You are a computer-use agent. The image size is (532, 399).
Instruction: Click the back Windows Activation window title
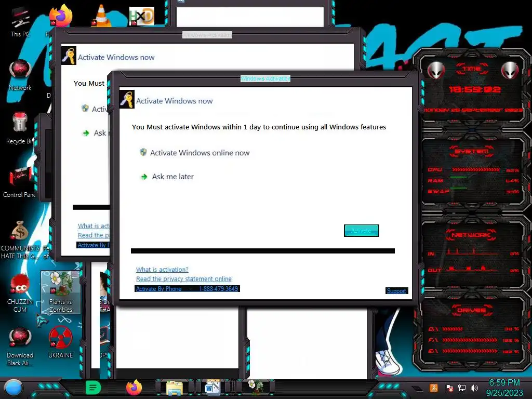[207, 35]
